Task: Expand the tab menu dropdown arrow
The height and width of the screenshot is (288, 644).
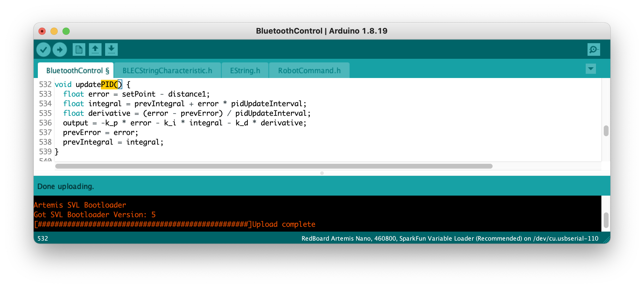Action: (x=591, y=69)
